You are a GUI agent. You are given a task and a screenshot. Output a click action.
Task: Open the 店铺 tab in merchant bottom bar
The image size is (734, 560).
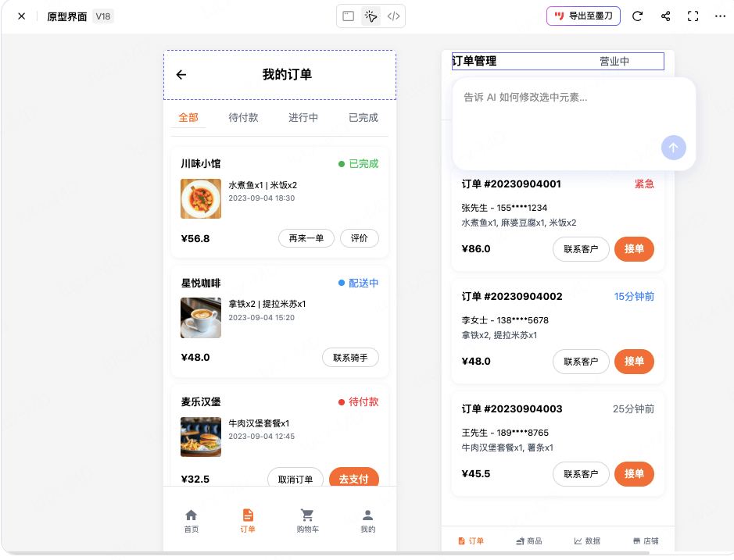[x=646, y=540]
